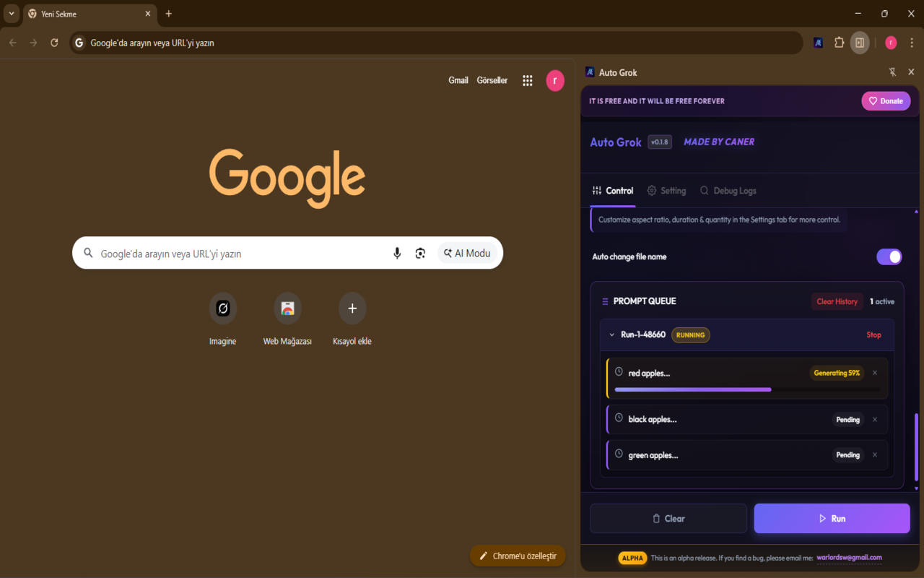Open a new browser tab

coord(169,14)
